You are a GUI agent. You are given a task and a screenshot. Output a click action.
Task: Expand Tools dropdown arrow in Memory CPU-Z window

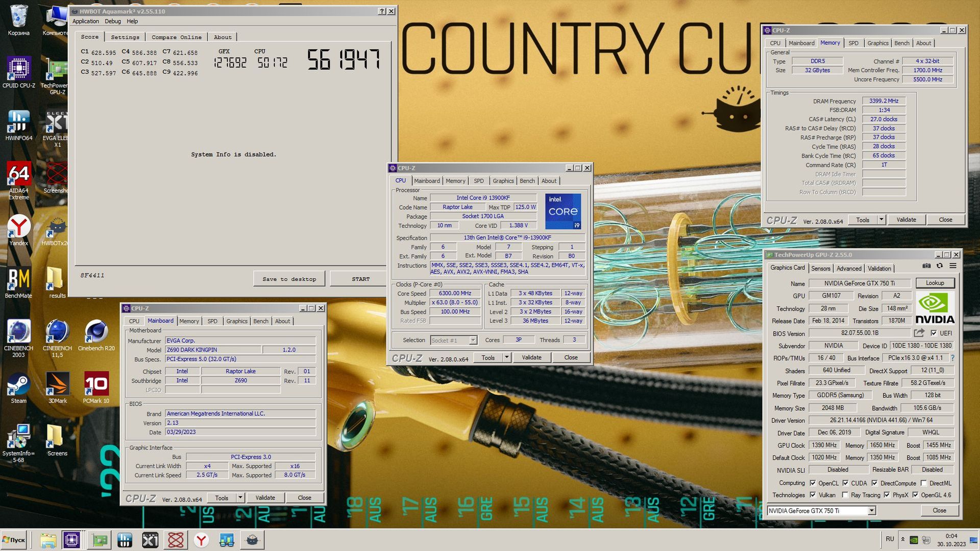[881, 220]
